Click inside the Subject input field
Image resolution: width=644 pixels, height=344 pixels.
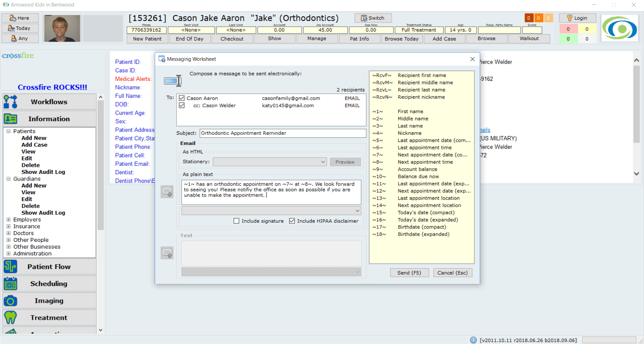point(283,133)
